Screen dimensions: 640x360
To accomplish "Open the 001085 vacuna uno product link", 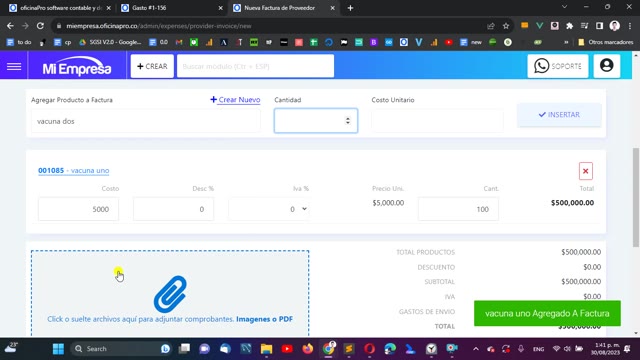I will 73,170.
